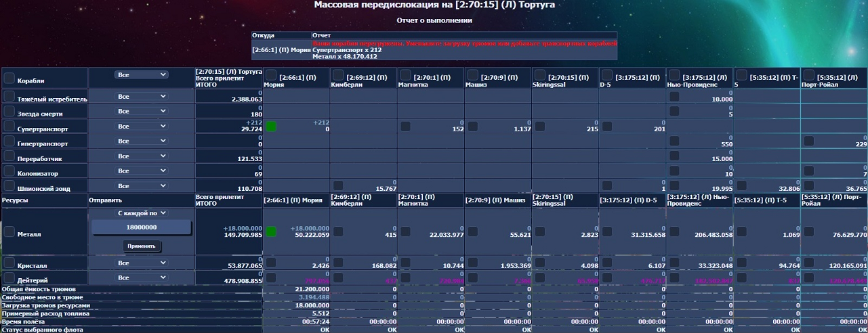Expand the Супертранспорт amount dropdown
The width and height of the screenshot is (868, 333).
(x=141, y=127)
